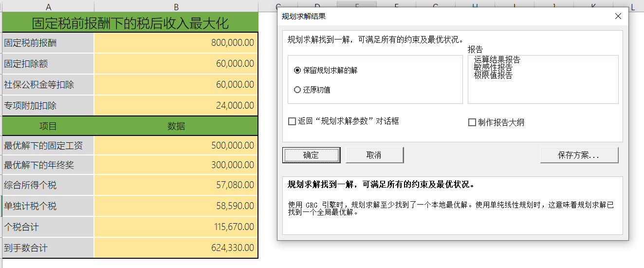This screenshot has width=644, height=268.
Task: Select 极限值报告 in the reports list
Action: point(493,76)
